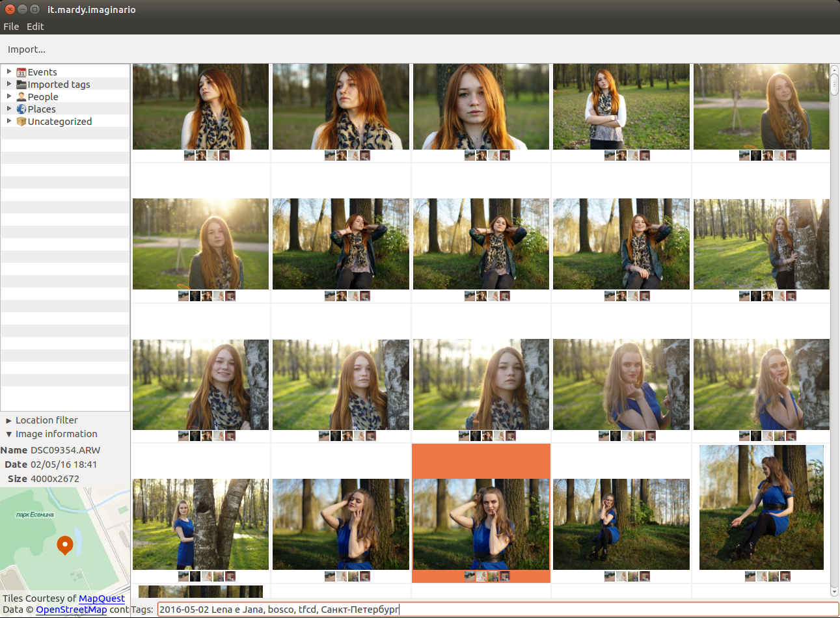Select the distant photo of the blonde sitting under trees
Image resolution: width=840 pixels, height=618 pixels.
(x=621, y=524)
